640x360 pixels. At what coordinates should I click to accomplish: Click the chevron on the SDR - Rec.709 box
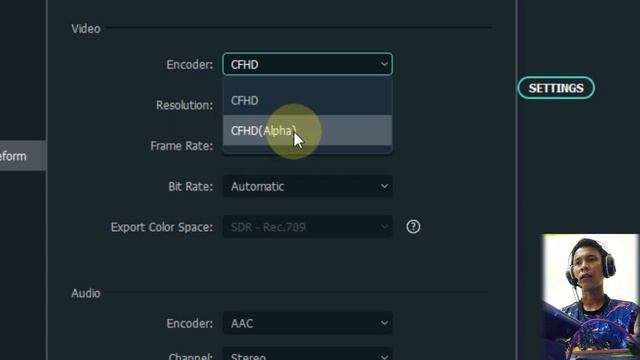click(384, 227)
